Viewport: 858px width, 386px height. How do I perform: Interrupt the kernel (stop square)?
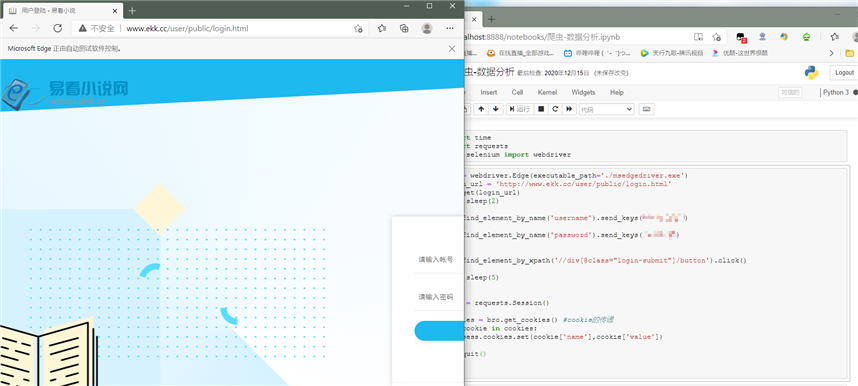tap(541, 109)
